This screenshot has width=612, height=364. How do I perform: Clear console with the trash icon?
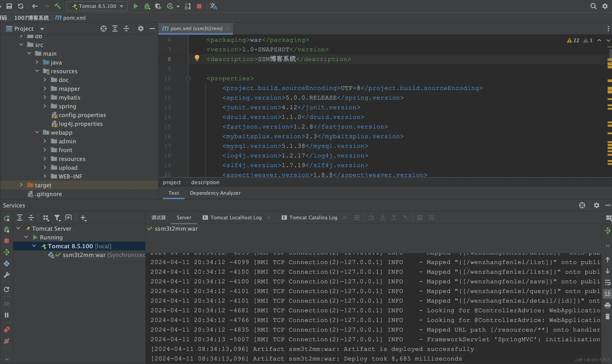[x=607, y=317]
